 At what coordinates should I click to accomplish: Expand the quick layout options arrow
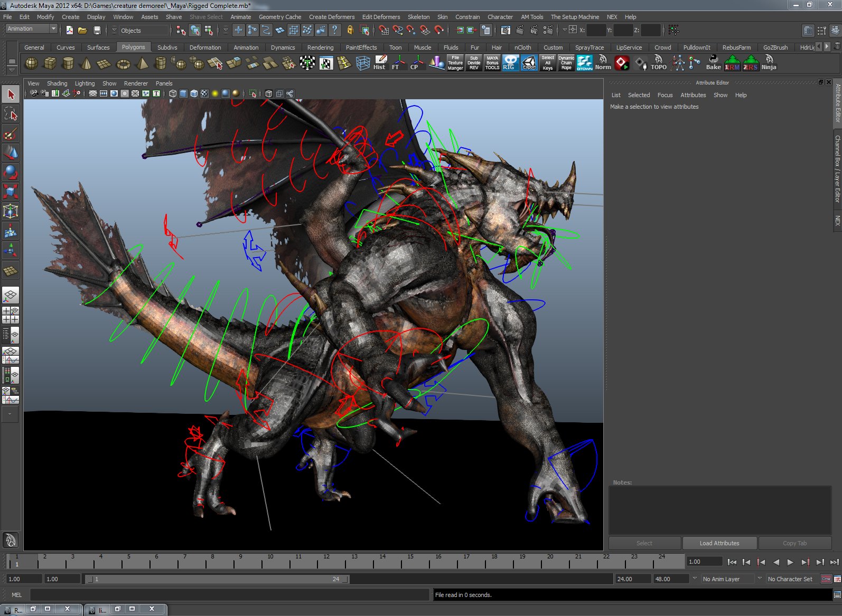coord(10,414)
